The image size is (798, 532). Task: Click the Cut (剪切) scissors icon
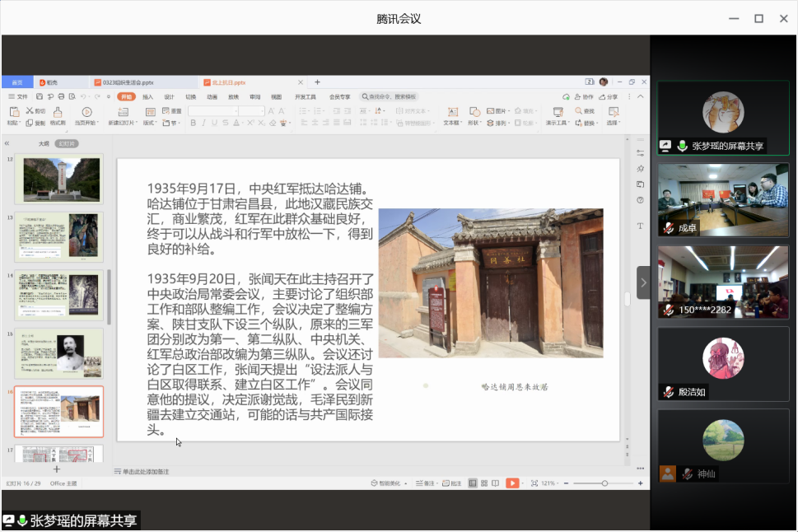pyautogui.click(x=30, y=111)
